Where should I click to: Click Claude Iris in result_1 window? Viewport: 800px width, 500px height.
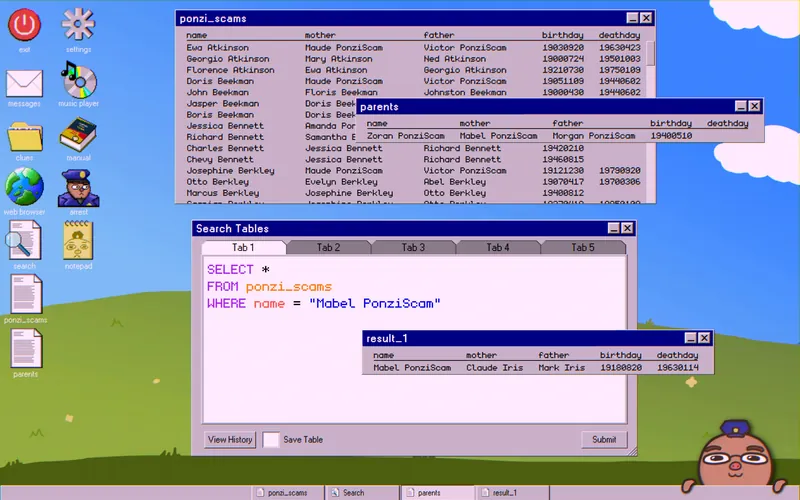pos(494,368)
